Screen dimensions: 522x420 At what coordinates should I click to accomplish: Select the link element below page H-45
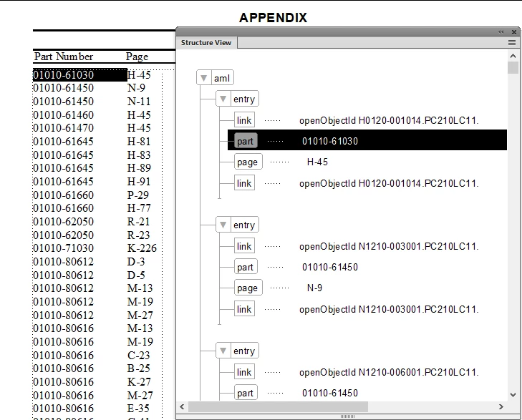244,183
